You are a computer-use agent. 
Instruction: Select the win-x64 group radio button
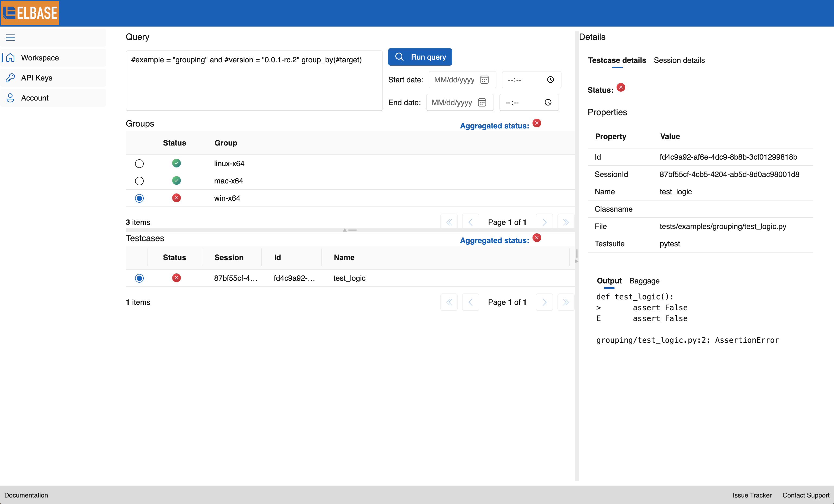point(139,198)
